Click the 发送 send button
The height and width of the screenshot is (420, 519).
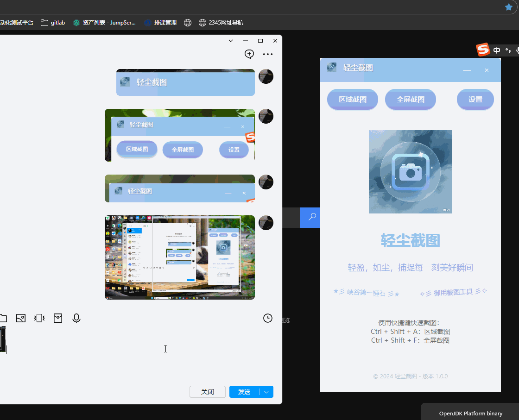(x=244, y=392)
